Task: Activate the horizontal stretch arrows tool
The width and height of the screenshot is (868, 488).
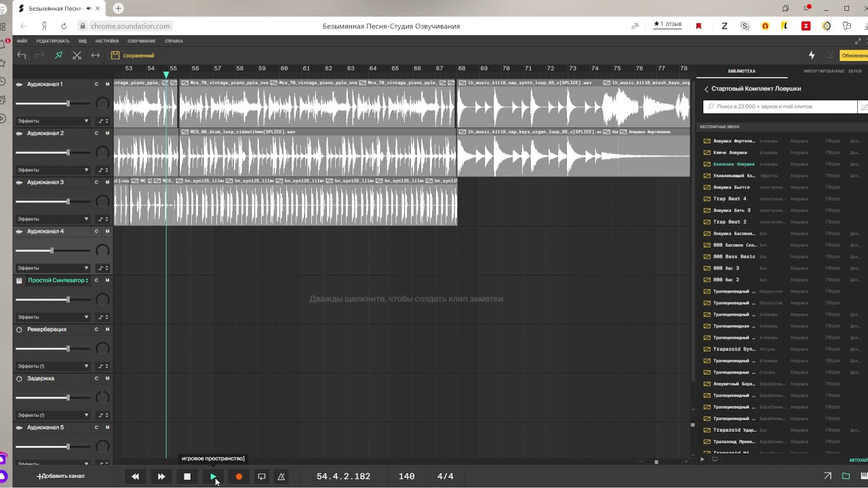Action: (96, 56)
